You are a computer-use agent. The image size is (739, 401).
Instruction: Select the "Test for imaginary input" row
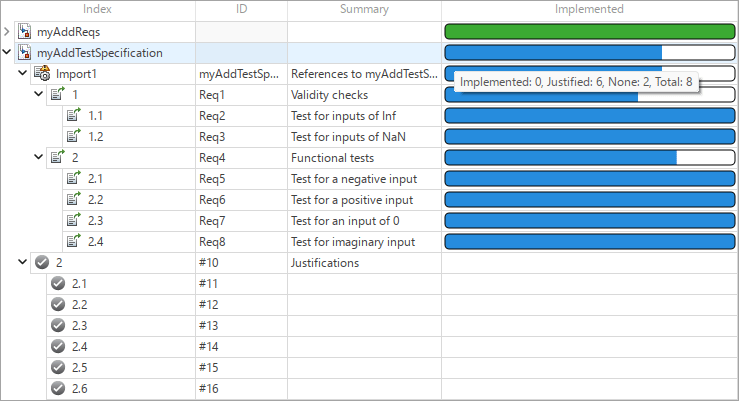tap(353, 242)
